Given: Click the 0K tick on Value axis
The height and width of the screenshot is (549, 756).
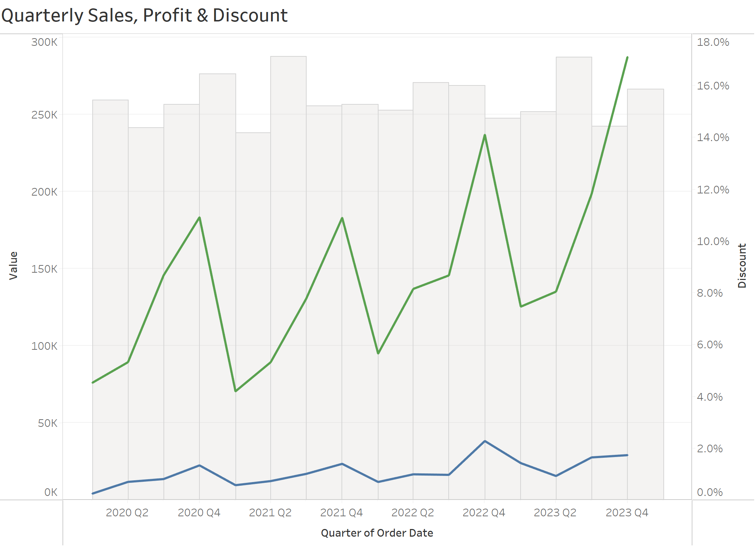Looking at the screenshot, I should pos(50,492).
